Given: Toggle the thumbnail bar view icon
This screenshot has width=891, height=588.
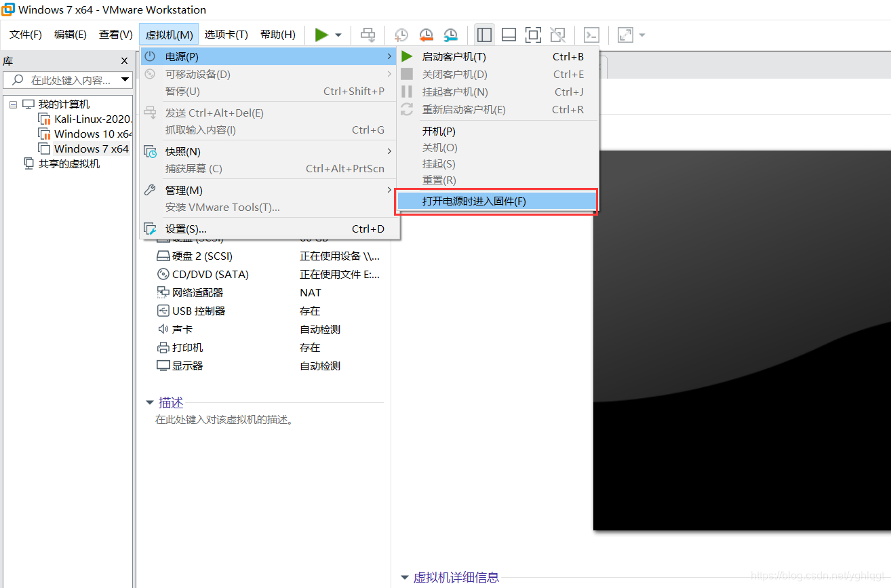Looking at the screenshot, I should pyautogui.click(x=509, y=35).
